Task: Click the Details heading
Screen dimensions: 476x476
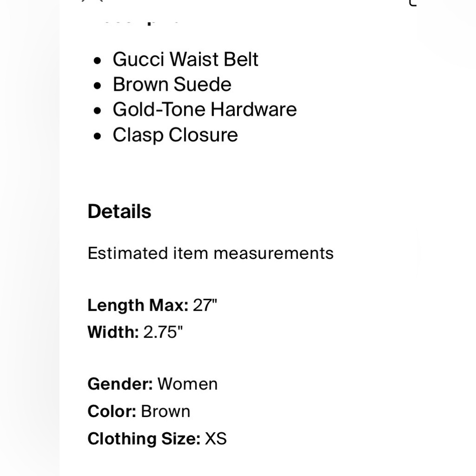Action: (x=119, y=211)
